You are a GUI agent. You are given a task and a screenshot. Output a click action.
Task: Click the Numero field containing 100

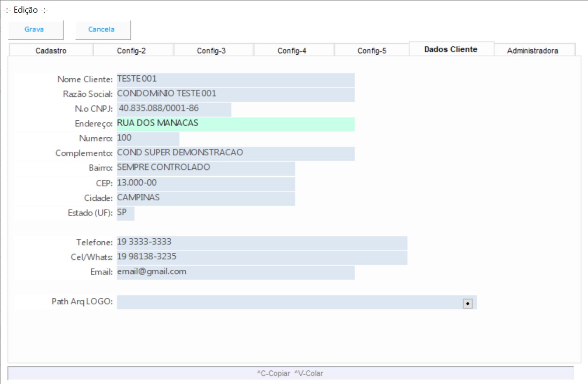pyautogui.click(x=148, y=139)
